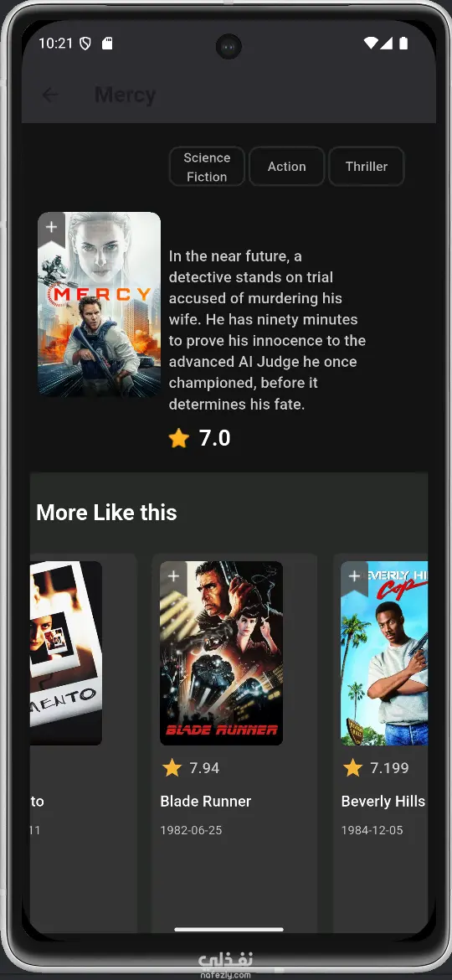This screenshot has height=980, width=452.
Task: Click the yellow star next to 7.0 rating
Action: coord(178,439)
